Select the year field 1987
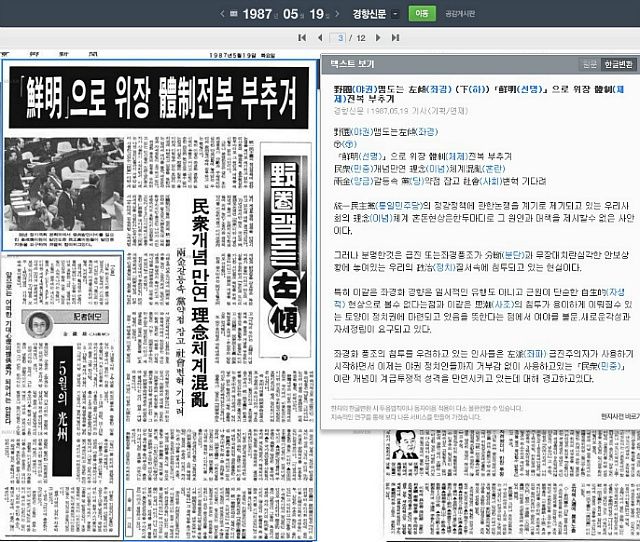640x542 pixels. click(x=257, y=14)
